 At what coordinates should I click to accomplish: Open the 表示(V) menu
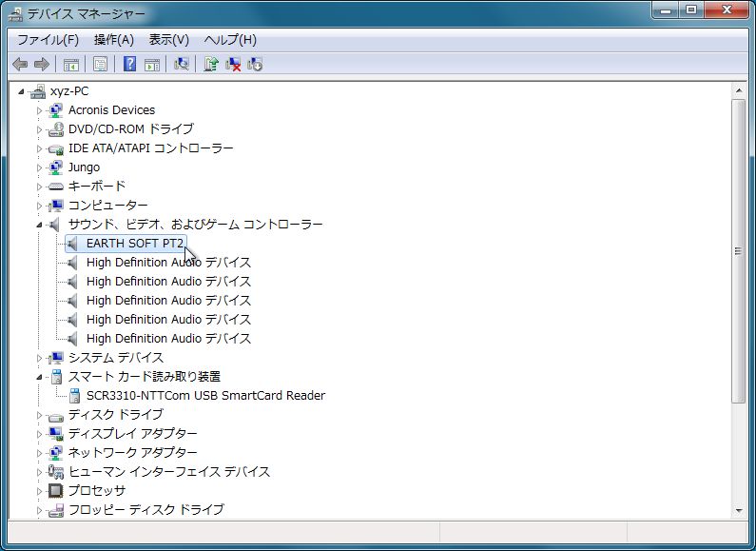click(x=168, y=40)
